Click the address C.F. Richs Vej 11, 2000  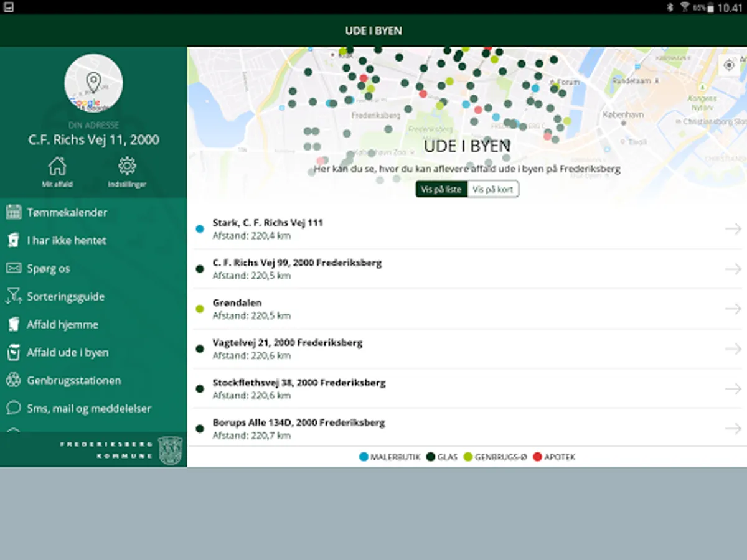(x=93, y=139)
